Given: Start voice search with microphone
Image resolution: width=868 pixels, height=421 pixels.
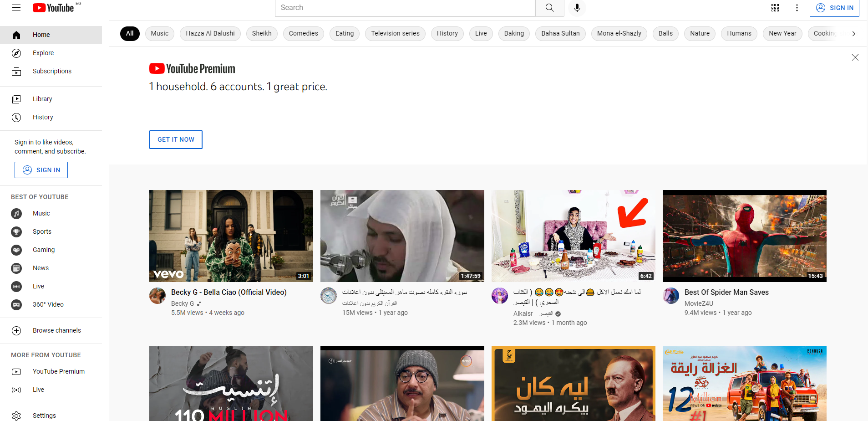Looking at the screenshot, I should pyautogui.click(x=577, y=8).
